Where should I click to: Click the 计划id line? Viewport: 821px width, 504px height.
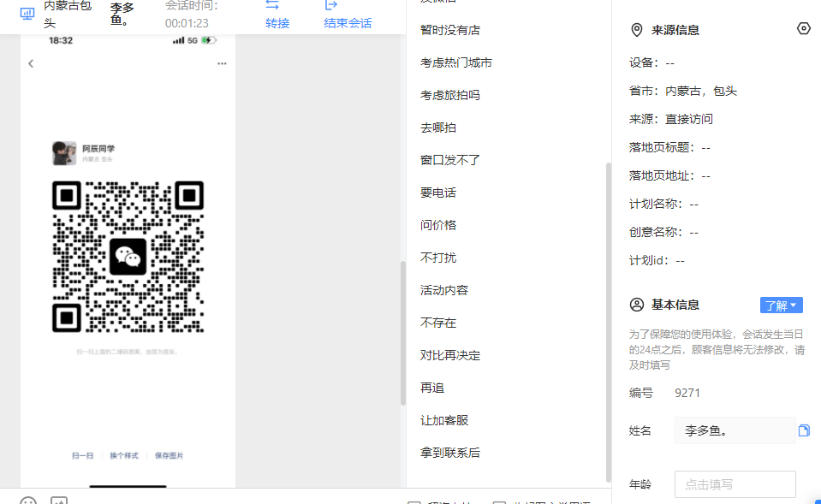[x=657, y=261]
